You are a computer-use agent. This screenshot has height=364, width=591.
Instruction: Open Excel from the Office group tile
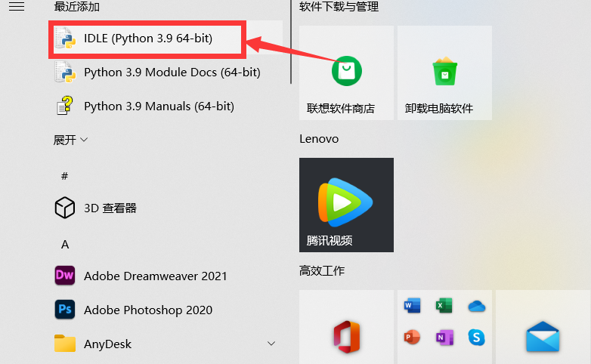click(x=444, y=306)
